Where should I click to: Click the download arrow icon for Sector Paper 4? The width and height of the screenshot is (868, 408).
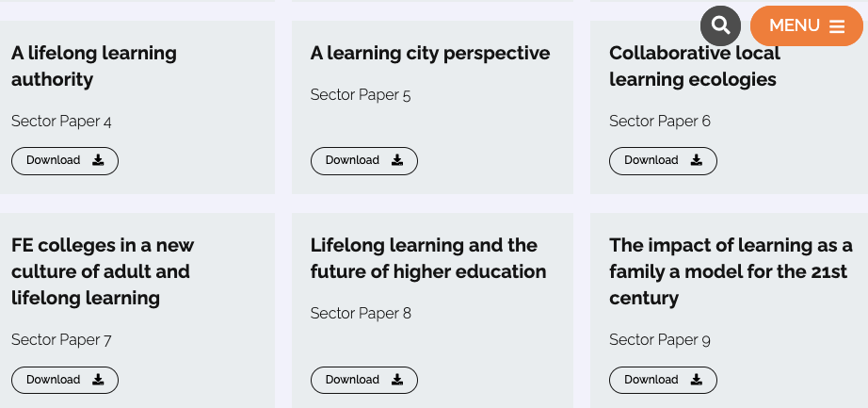[98, 160]
